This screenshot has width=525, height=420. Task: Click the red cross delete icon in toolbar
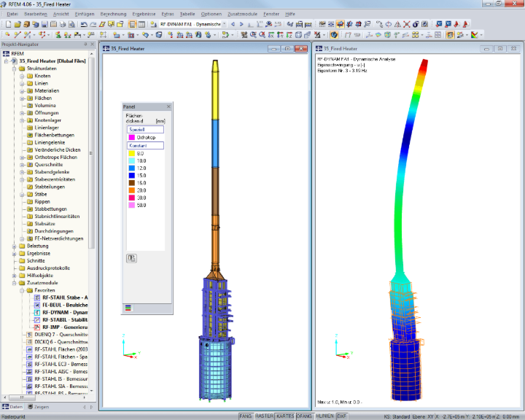406,24
